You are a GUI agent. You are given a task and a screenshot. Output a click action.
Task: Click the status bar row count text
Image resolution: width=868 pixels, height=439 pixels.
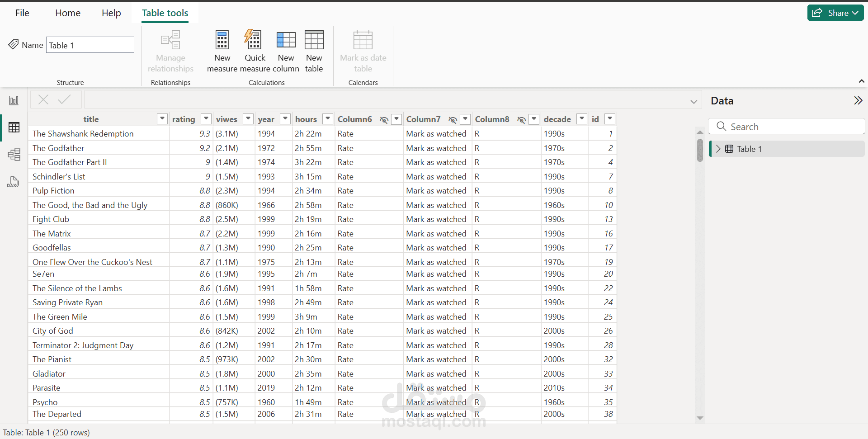point(46,432)
